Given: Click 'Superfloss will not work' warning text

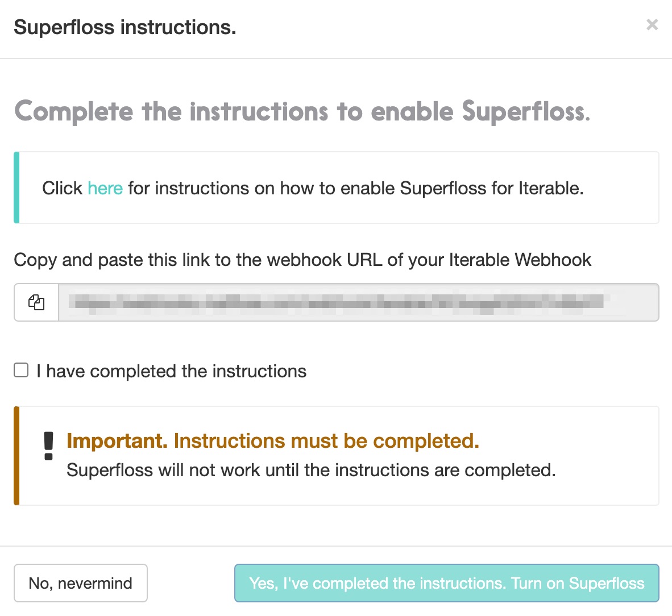Looking at the screenshot, I should click(x=311, y=471).
